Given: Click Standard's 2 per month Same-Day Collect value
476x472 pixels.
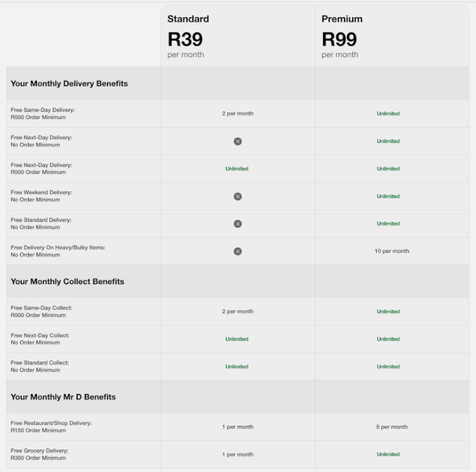Looking at the screenshot, I should click(x=237, y=312).
